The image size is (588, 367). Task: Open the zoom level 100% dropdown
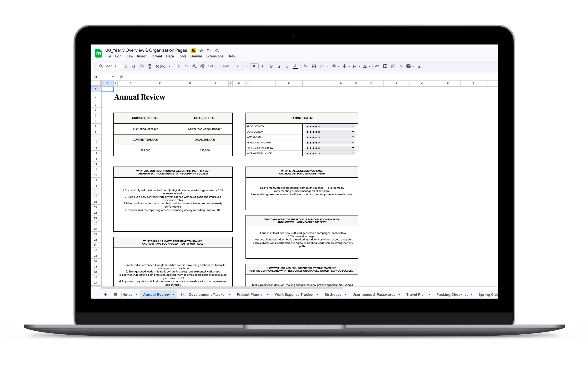pos(163,66)
